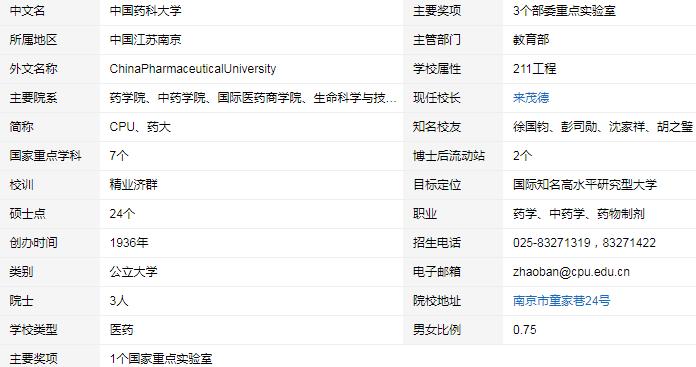696x367 pixels.
Task: Select the value 国际知名高水平研究型大学
Action: pyautogui.click(x=585, y=184)
